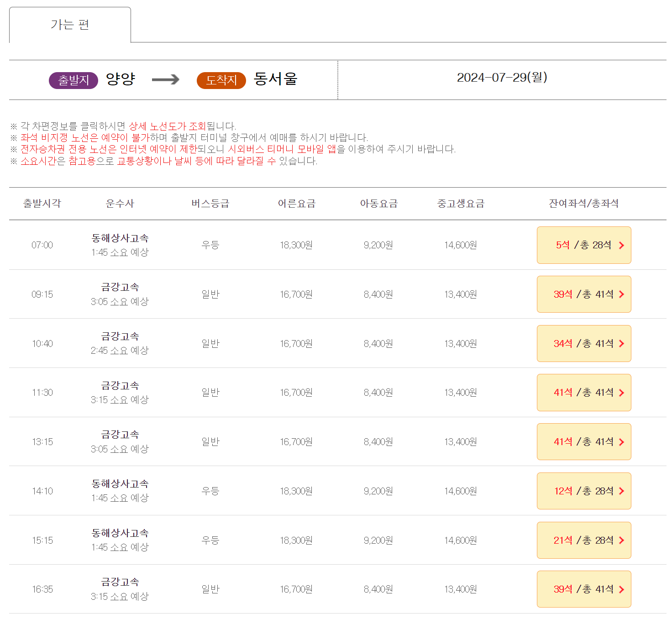Click the 운수사 column header
Screen dimensions: 672x619
pos(120,204)
